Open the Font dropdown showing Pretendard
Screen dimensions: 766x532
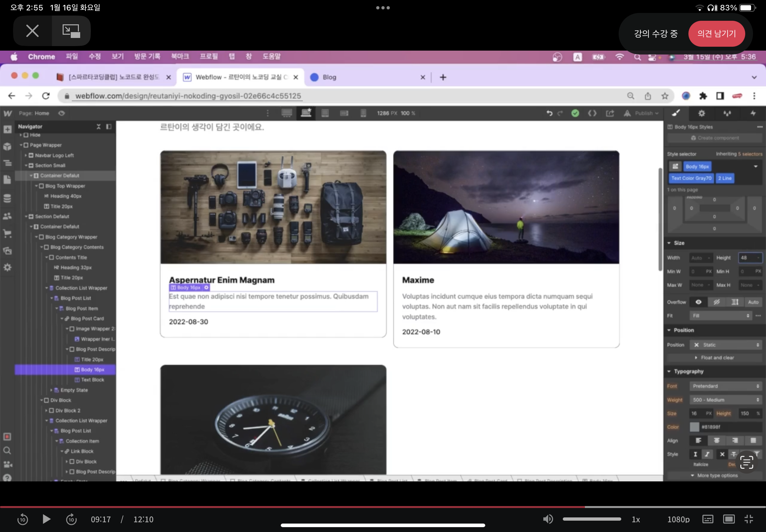[x=726, y=386]
